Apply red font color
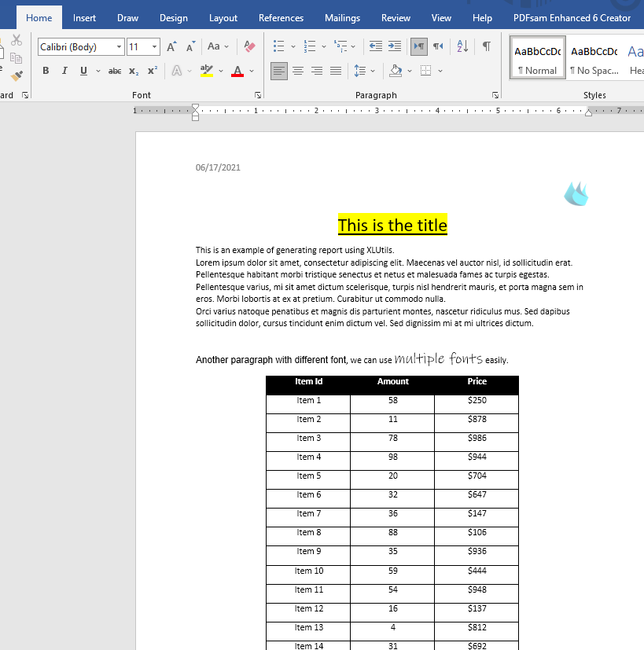 point(237,72)
